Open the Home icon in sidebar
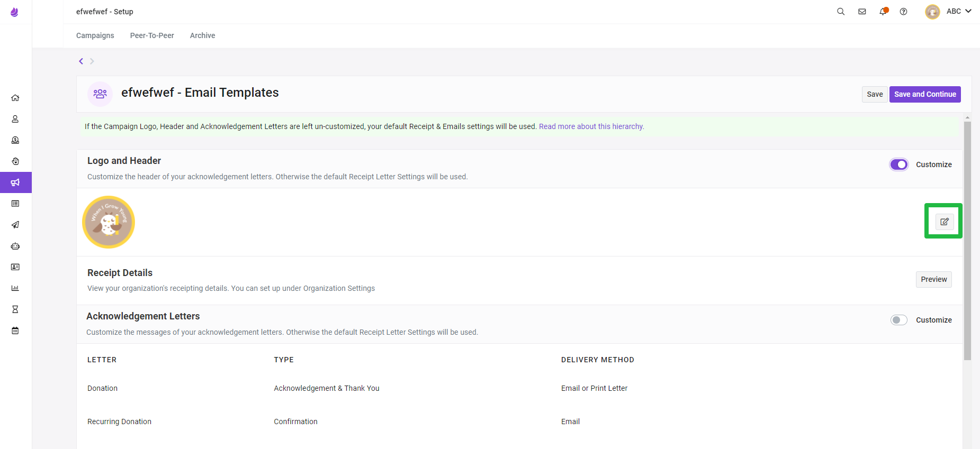 [15, 98]
